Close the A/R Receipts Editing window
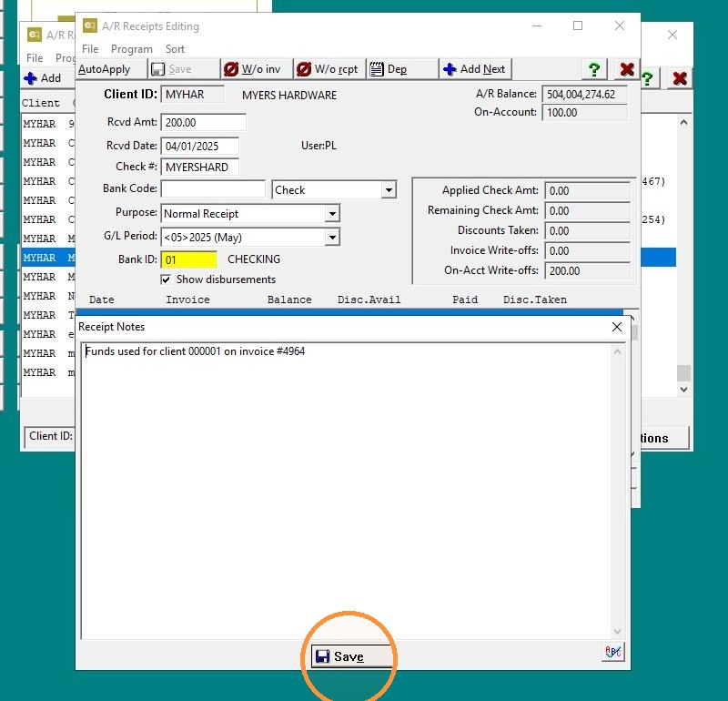 (620, 26)
